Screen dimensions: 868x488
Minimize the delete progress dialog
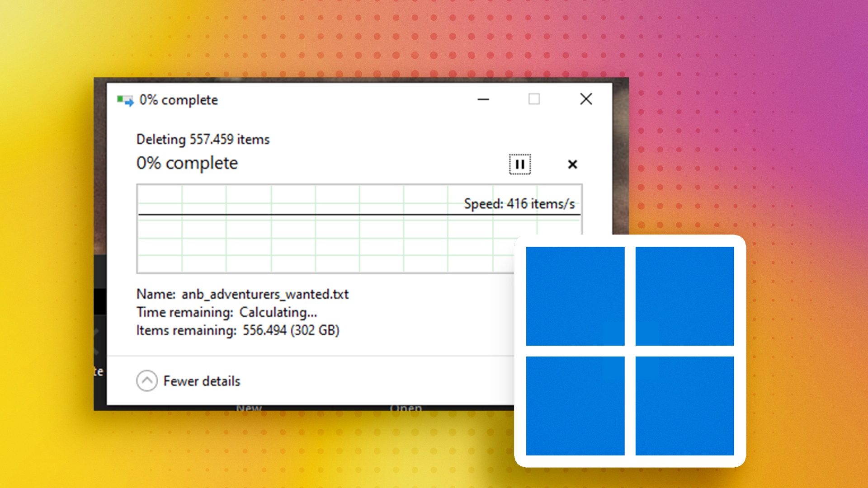click(x=483, y=99)
